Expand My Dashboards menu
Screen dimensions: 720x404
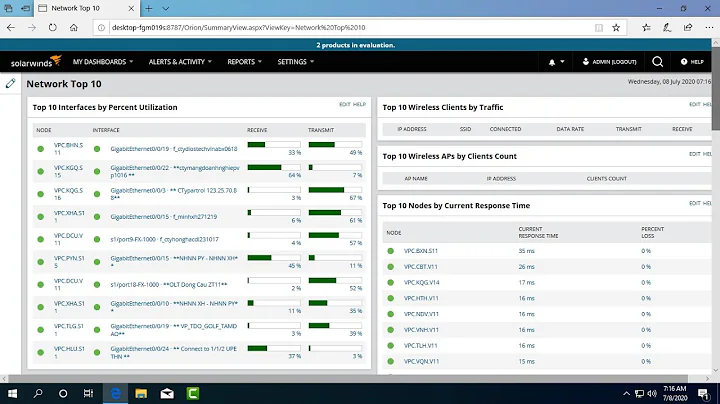pos(103,62)
